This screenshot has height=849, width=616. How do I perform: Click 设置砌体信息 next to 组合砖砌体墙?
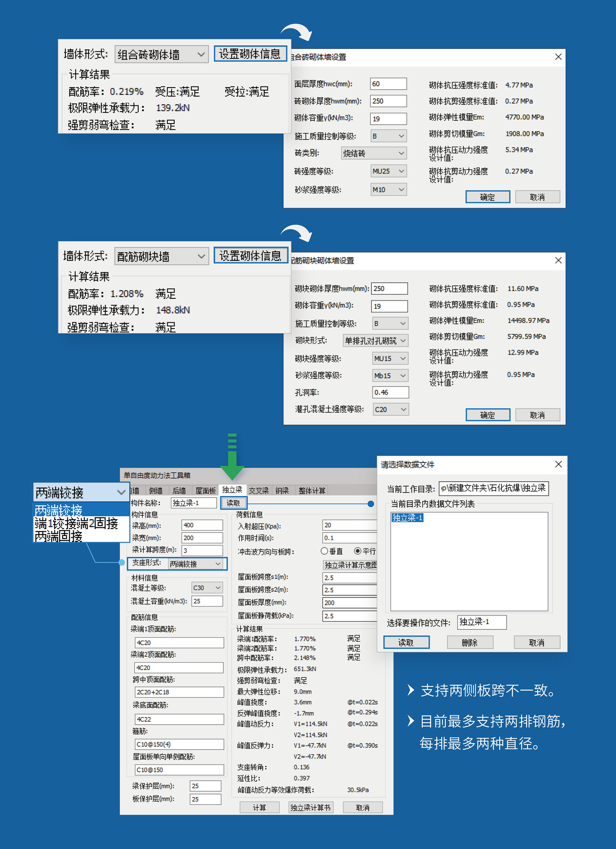[250, 54]
